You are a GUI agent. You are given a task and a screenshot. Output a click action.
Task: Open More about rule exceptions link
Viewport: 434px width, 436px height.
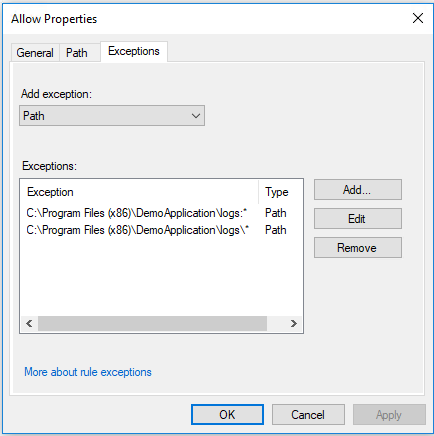click(x=88, y=372)
